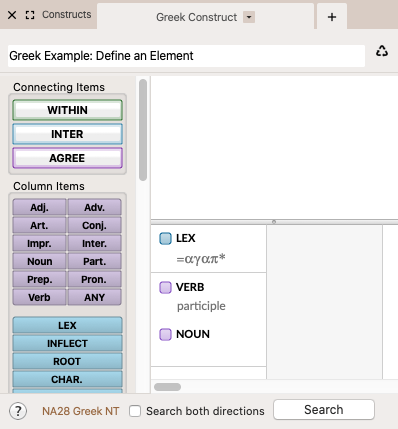Close the Constructs panel with the X
Screen dimensions: 398x429
12,15
